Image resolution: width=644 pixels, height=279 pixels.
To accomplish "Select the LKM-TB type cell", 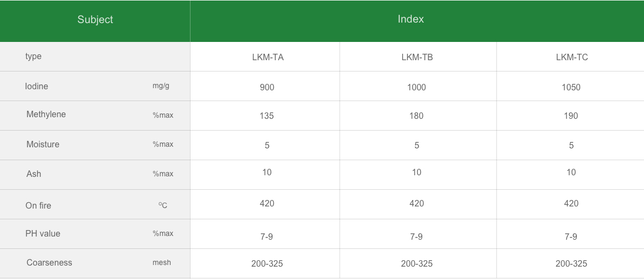I will [417, 58].
